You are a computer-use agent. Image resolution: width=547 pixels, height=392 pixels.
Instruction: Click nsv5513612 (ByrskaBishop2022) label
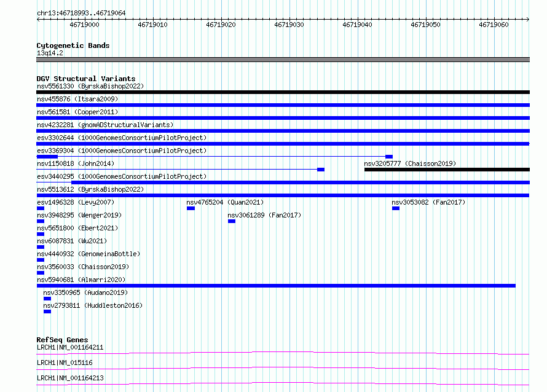(90, 189)
